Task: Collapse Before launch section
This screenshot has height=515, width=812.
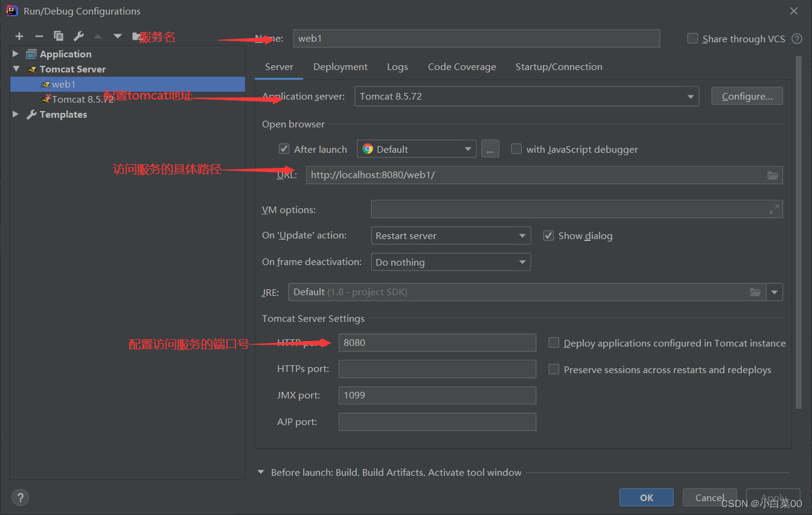Action: pyautogui.click(x=261, y=472)
